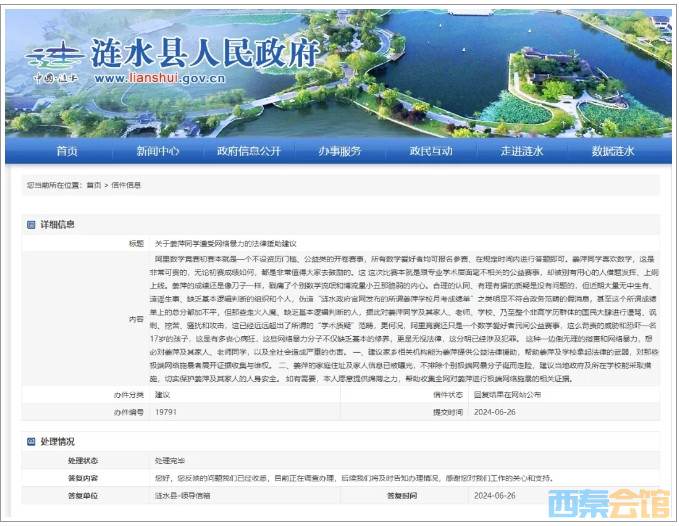Click the letter title about legal aid suggestion
This screenshot has height=526, width=679.
226,243
